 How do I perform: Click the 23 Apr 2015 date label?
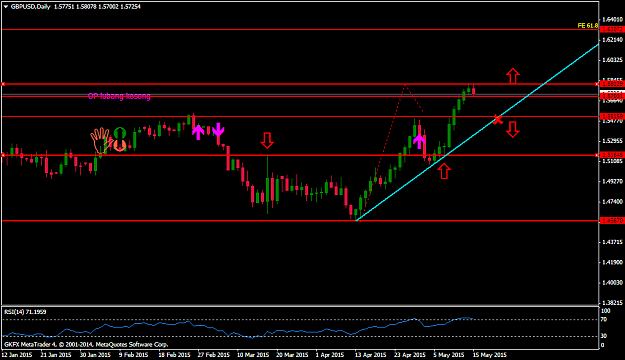tap(410, 354)
